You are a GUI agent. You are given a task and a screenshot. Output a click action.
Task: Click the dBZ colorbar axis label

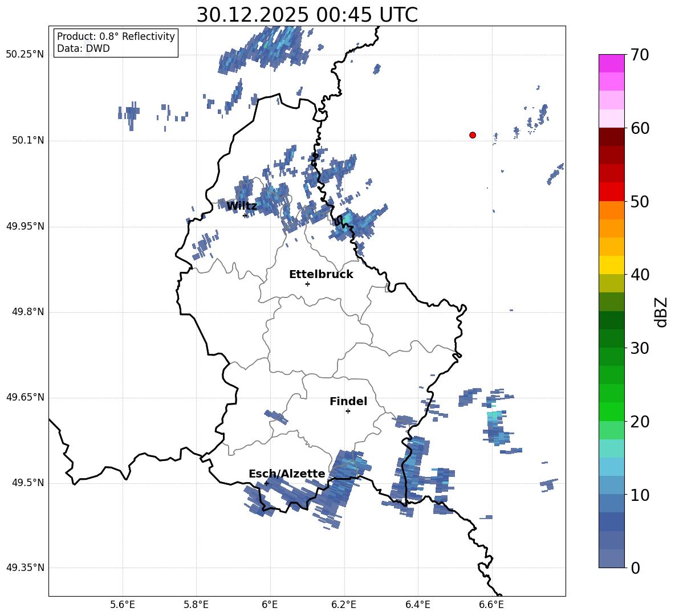click(x=662, y=312)
